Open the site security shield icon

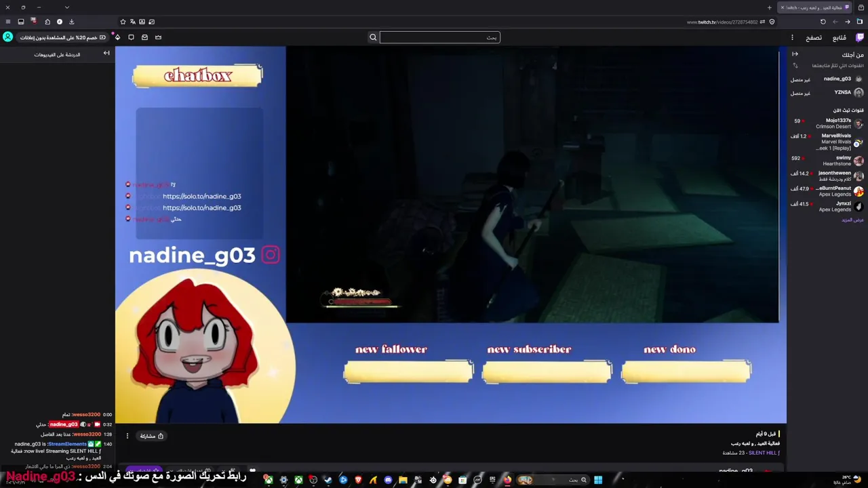(x=772, y=22)
